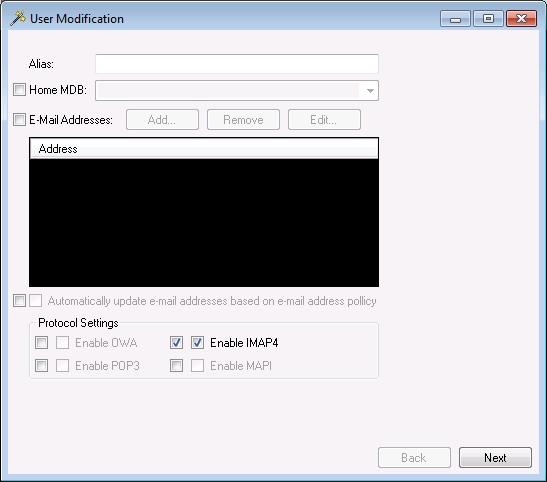Click the black address list area
Image resolution: width=547 pixels, height=482 pixels.
click(204, 223)
